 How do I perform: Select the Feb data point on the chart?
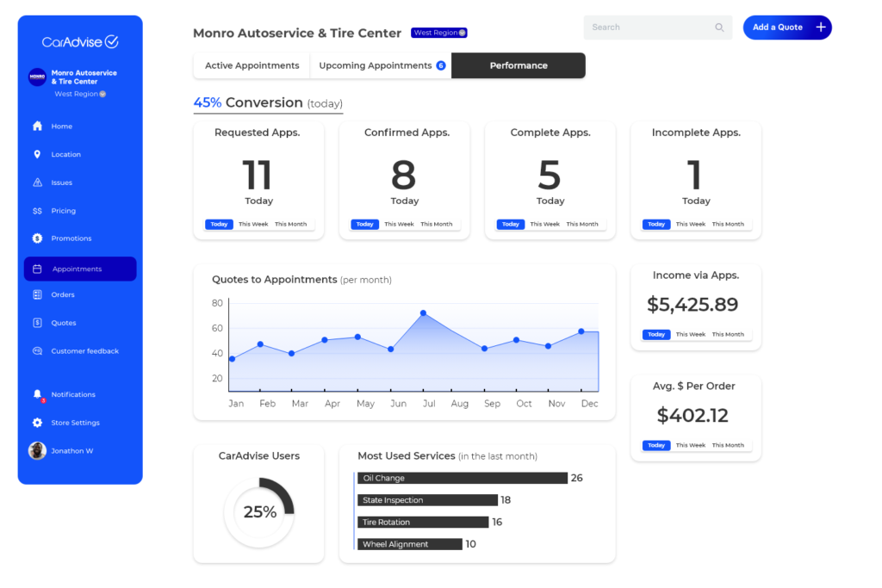(x=260, y=344)
